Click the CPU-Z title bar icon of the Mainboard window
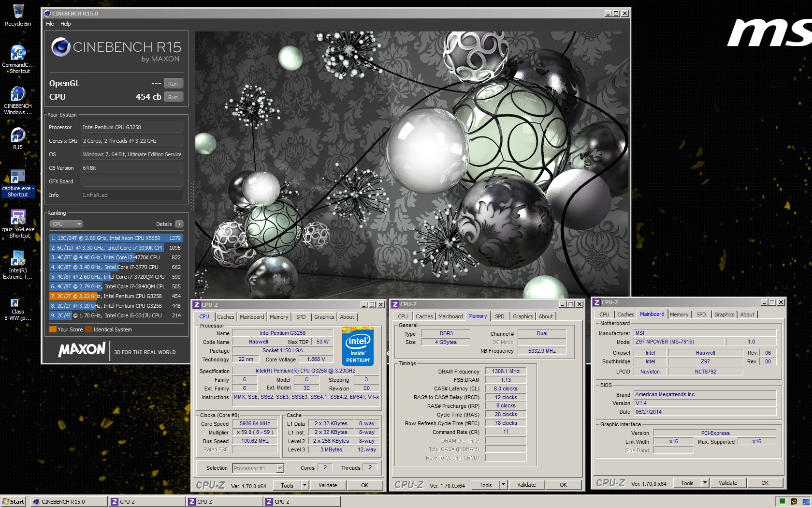Screen dimensions: 812x508 pos(597,302)
